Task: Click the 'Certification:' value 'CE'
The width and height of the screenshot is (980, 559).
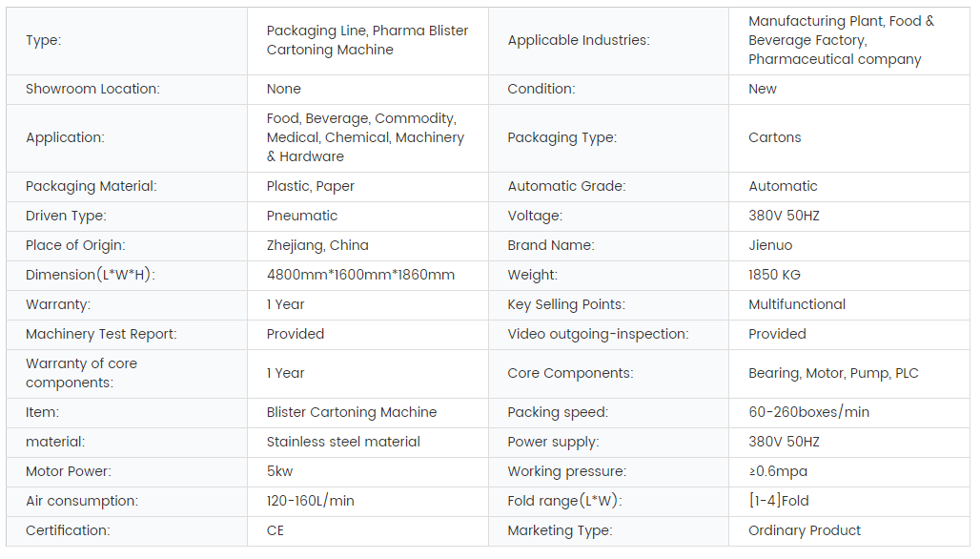Action: (x=276, y=530)
